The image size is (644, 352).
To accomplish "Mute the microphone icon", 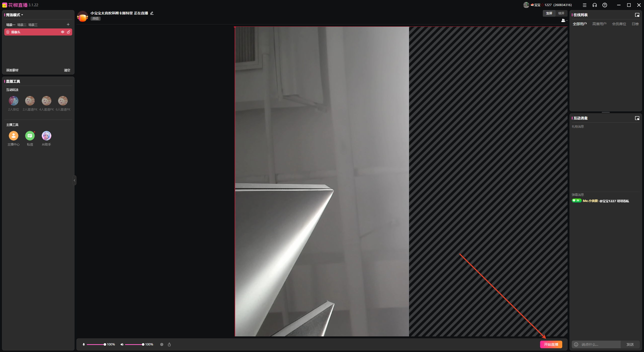I will pyautogui.click(x=84, y=344).
